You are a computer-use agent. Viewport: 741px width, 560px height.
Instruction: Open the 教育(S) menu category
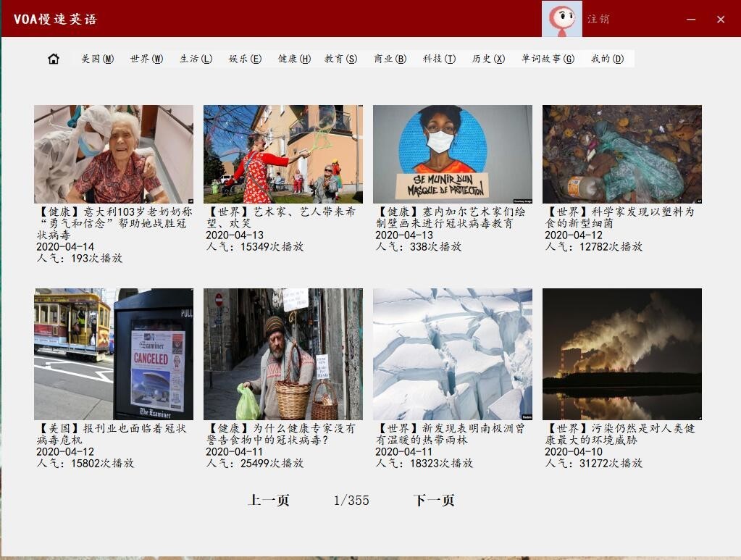(x=340, y=59)
